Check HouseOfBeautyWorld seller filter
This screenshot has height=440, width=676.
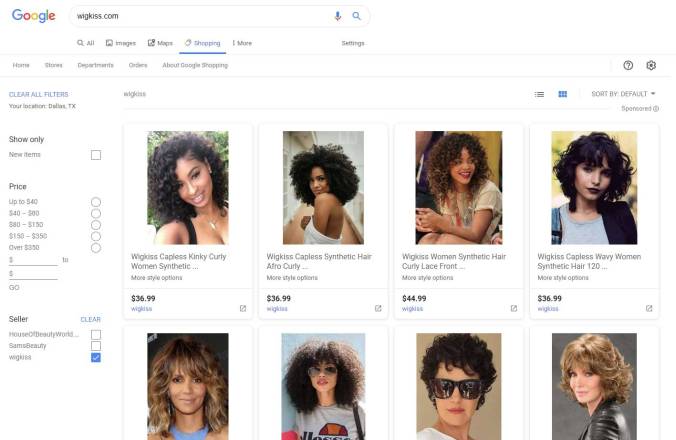96,335
